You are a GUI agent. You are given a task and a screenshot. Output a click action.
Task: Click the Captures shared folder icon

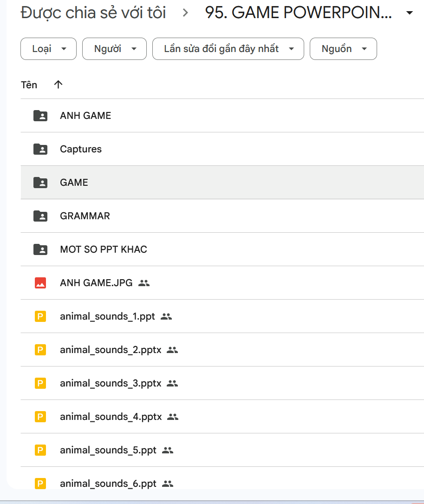tap(40, 149)
